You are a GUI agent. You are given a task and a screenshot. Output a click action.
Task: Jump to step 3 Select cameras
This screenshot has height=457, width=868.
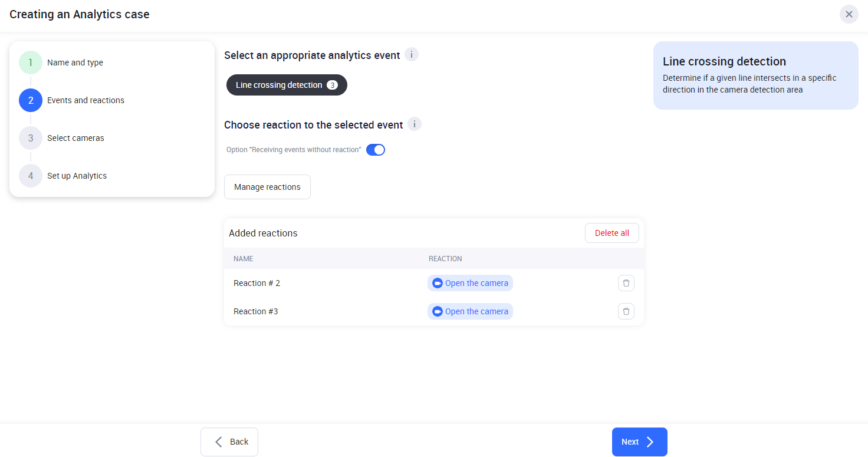coord(31,138)
